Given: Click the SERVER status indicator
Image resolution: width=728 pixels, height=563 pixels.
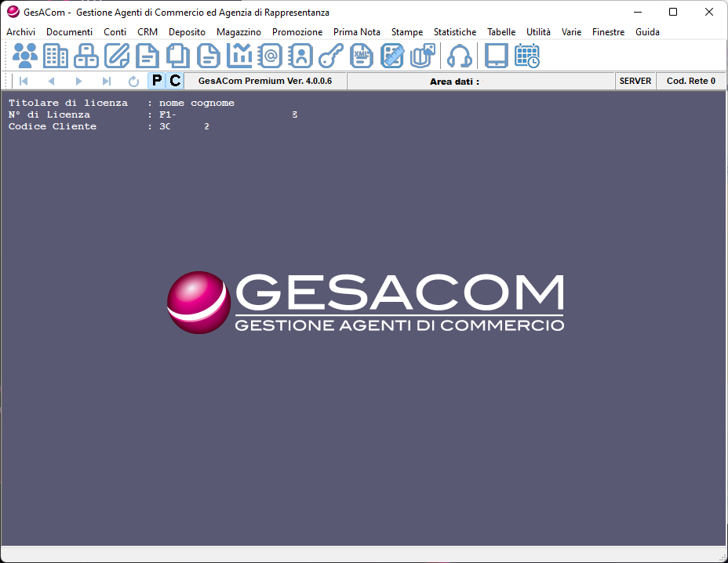Looking at the screenshot, I should pos(635,81).
